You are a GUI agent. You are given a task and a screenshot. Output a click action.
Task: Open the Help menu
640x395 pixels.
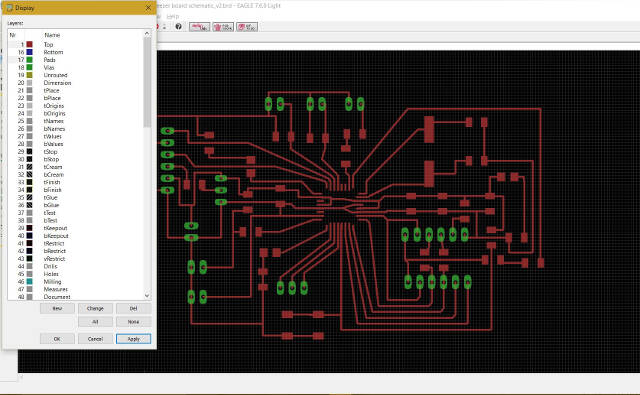pyautogui.click(x=173, y=16)
